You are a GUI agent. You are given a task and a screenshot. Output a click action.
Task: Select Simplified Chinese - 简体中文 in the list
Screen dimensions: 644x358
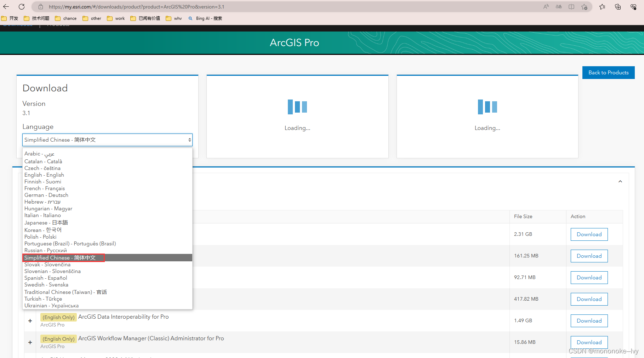click(107, 258)
